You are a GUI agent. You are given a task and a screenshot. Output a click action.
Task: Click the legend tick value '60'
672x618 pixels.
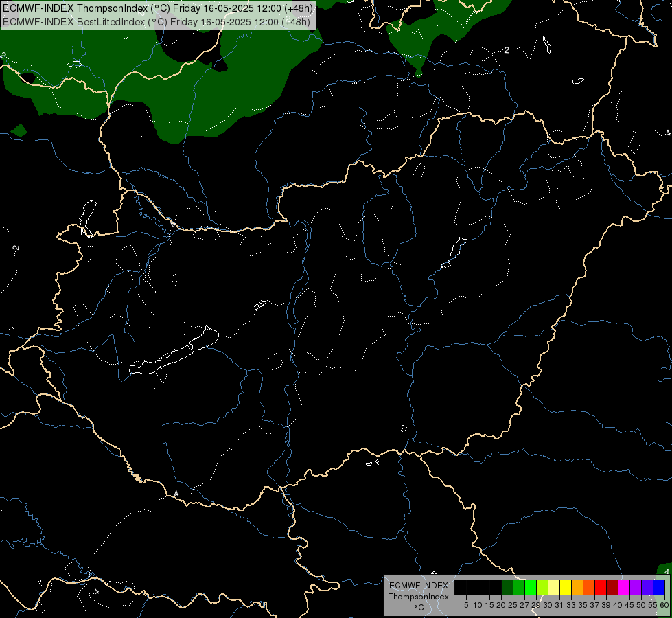coord(664,605)
